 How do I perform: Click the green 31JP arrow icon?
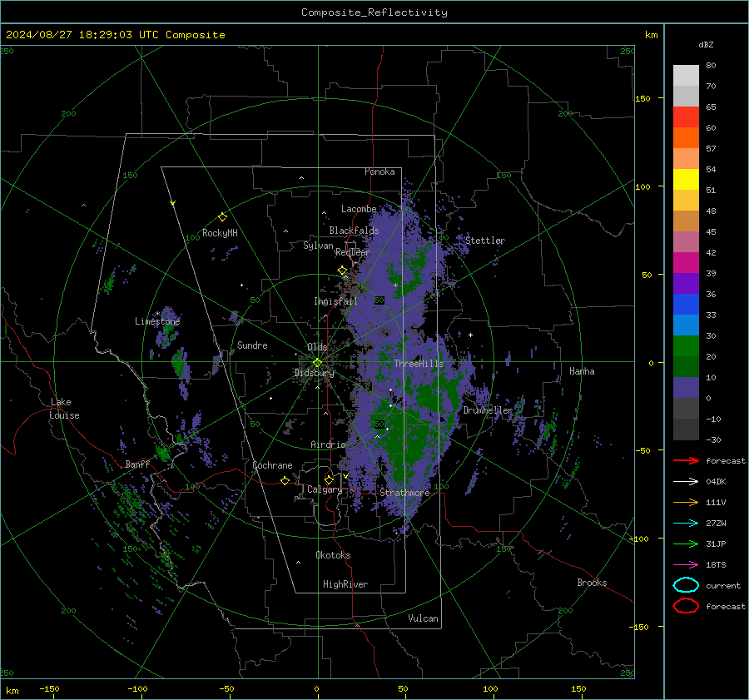pyautogui.click(x=686, y=544)
